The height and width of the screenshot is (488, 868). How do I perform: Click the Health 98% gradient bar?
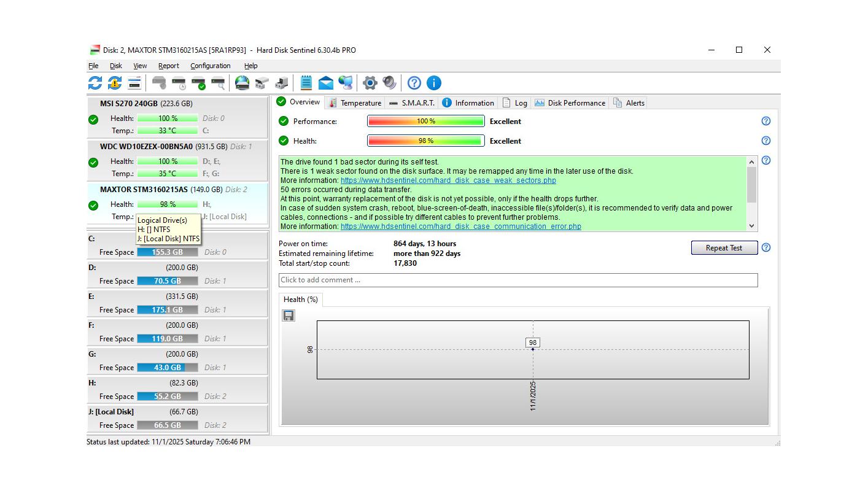click(x=425, y=141)
